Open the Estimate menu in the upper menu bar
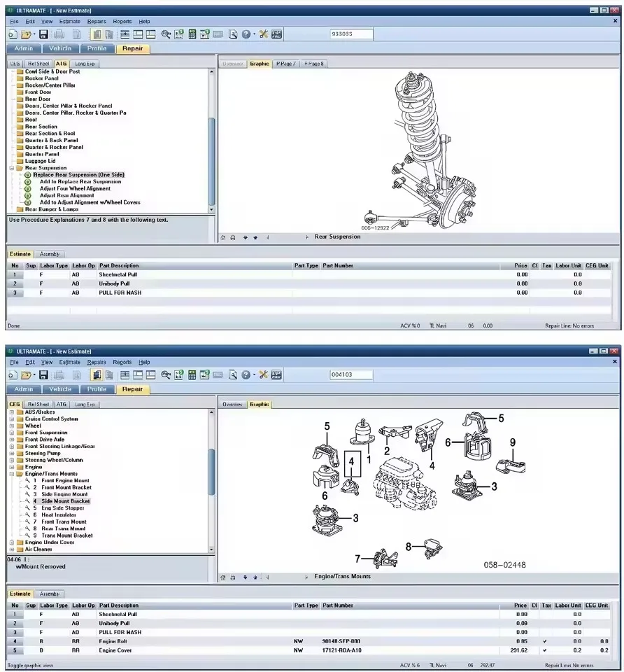Viewport: 624px width, 672px height. [x=70, y=22]
